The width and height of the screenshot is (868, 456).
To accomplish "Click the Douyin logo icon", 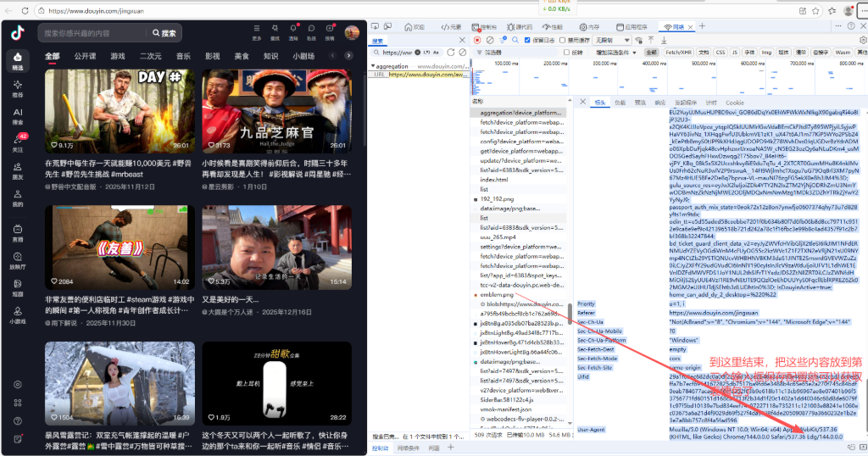I will (x=18, y=33).
